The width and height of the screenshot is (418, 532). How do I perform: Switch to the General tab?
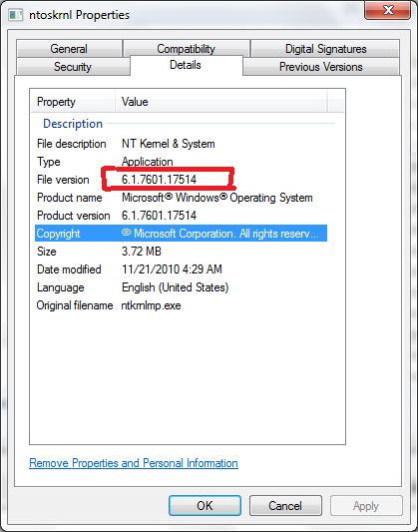tap(69, 49)
